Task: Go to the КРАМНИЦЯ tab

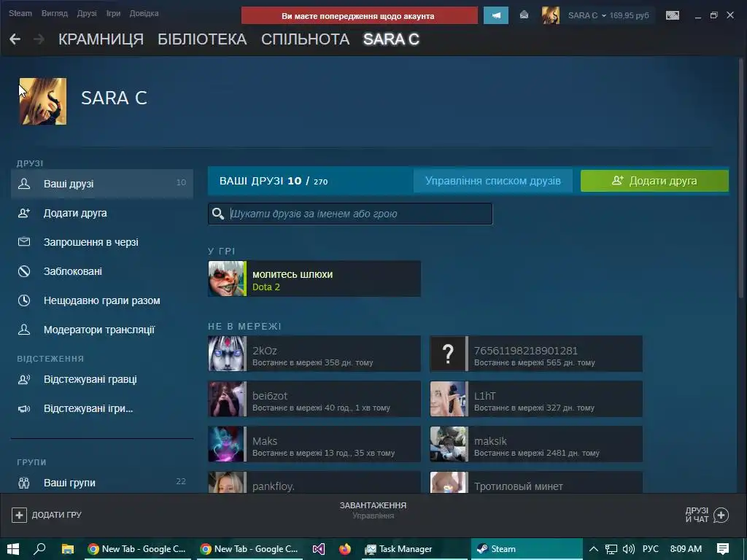Action: click(101, 39)
